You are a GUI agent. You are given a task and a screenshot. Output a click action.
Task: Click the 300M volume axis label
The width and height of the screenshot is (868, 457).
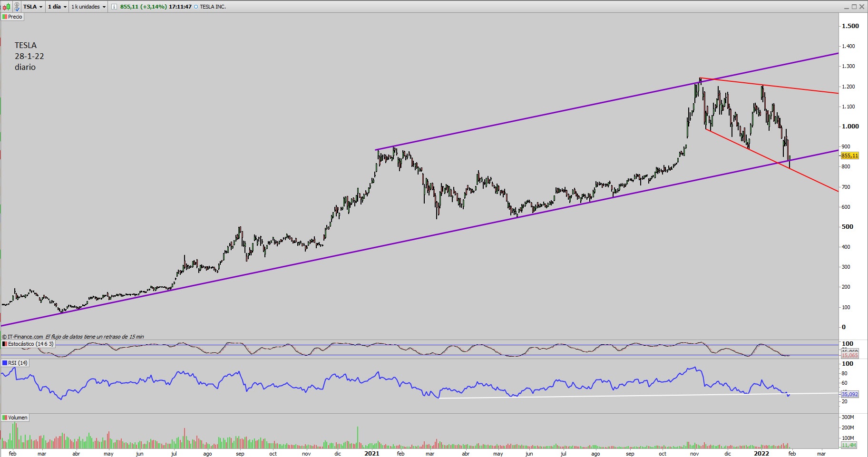[848, 417]
